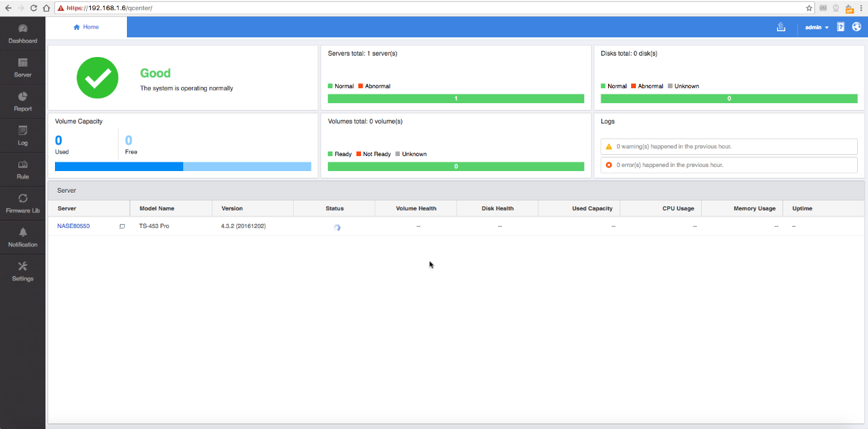
Task: Sort by Volume Health column header
Action: click(416, 208)
